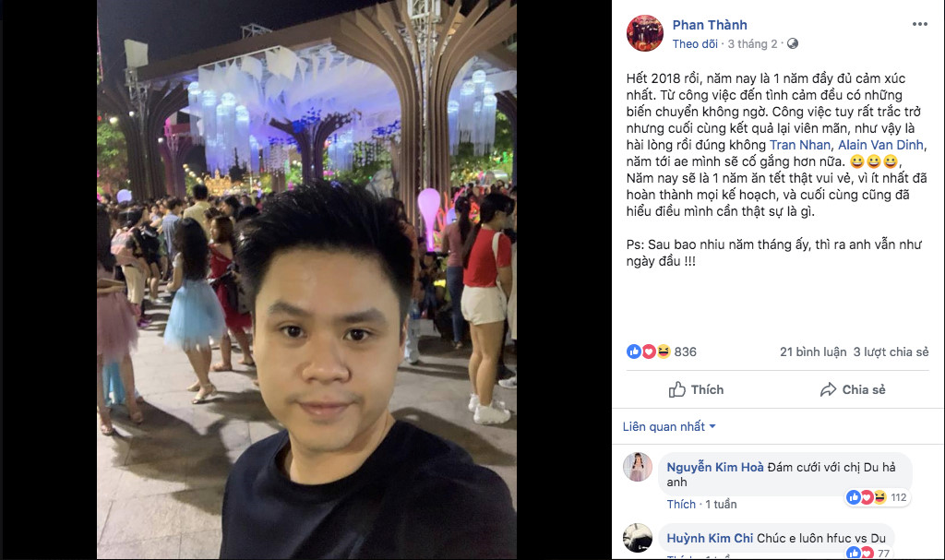Screen dimensions: 945x560
Task: Click the public globe privacy icon
Action: click(793, 43)
